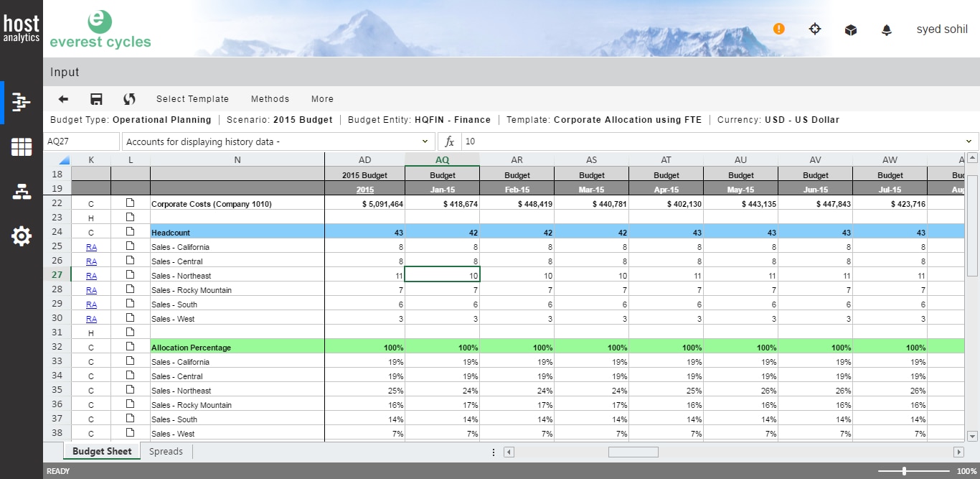Open the settings gear in left sidebar

point(22,236)
